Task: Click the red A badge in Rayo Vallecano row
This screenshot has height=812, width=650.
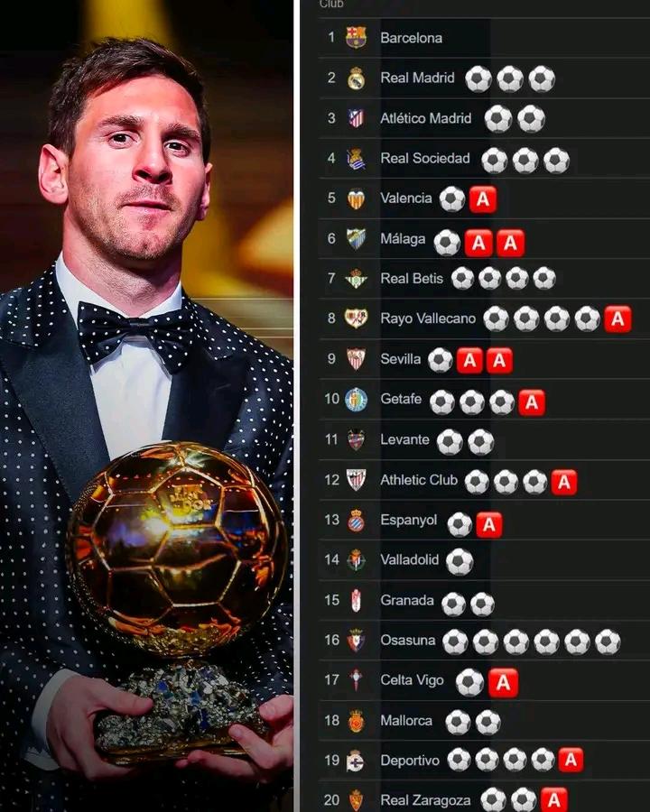Action: pos(617,319)
